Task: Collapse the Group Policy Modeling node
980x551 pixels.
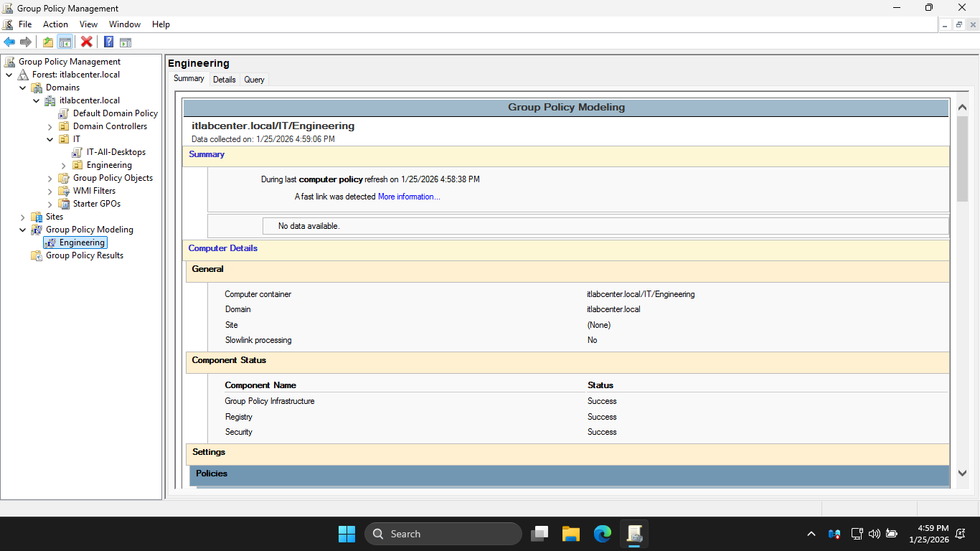Action: pyautogui.click(x=23, y=230)
